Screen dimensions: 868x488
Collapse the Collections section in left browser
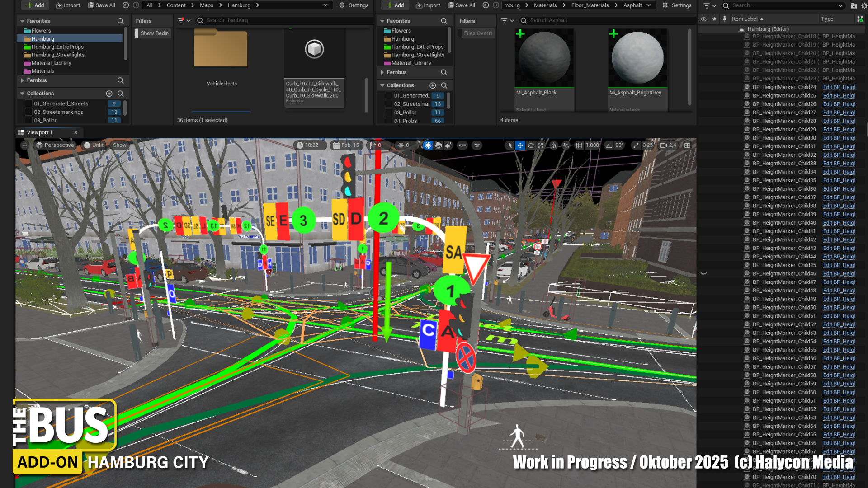[22, 94]
